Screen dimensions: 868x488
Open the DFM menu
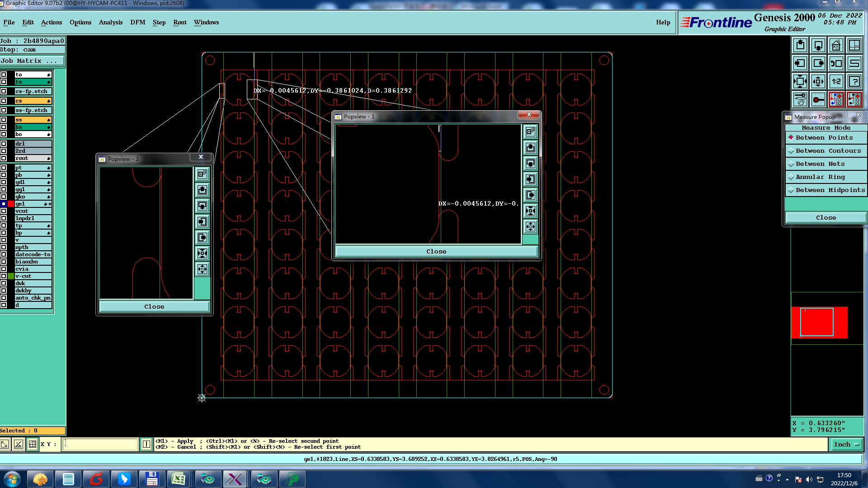pyautogui.click(x=137, y=22)
